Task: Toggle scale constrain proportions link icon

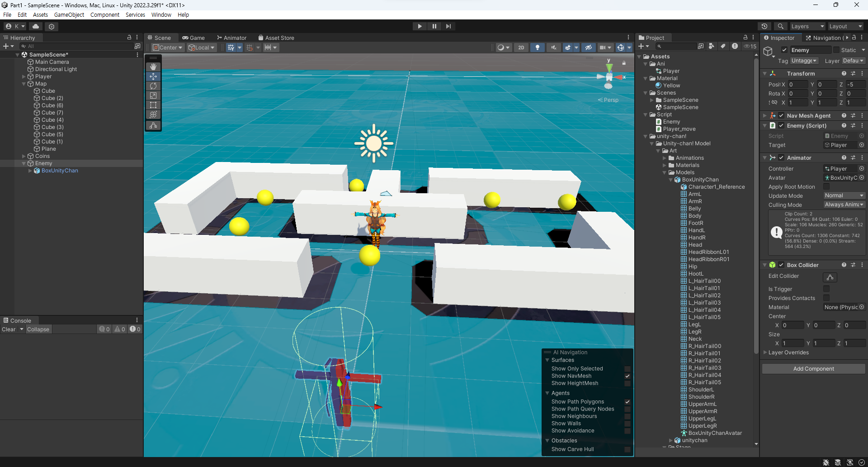Action: (x=774, y=103)
